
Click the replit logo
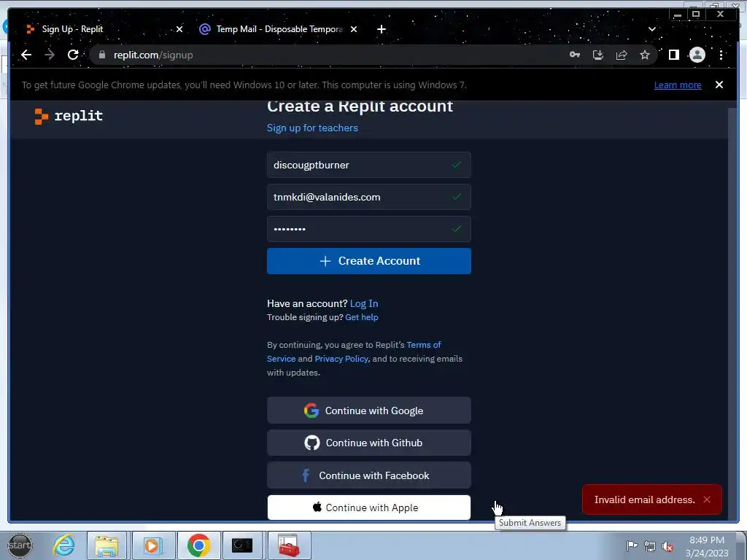tap(69, 116)
